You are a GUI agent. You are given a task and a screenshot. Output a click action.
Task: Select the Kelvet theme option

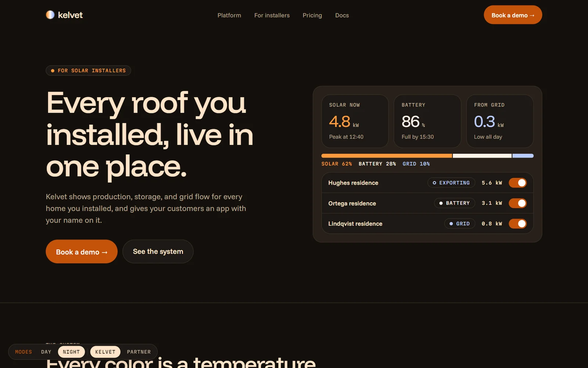[x=105, y=352]
